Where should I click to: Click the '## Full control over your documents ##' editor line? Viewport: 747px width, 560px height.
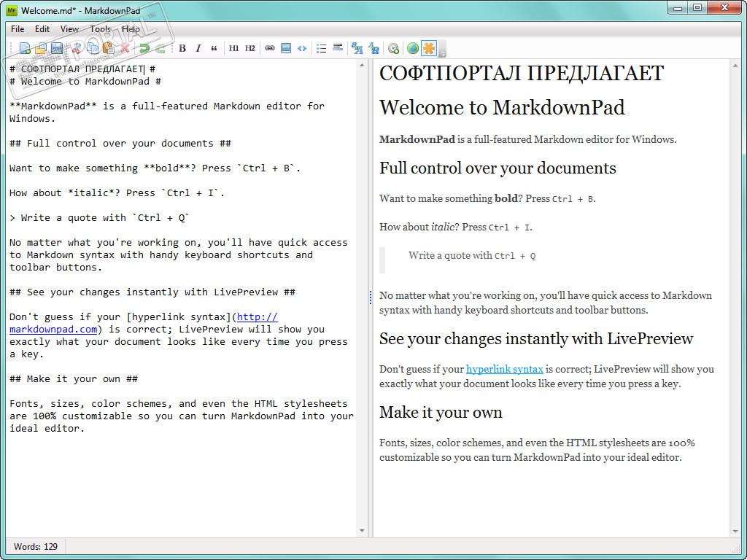click(x=120, y=144)
